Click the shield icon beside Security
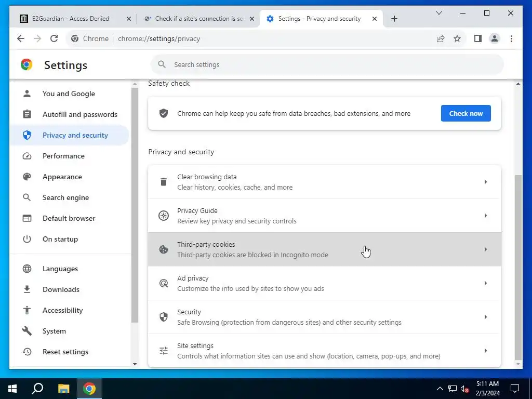Viewport: 532px width, 399px height. point(164,317)
